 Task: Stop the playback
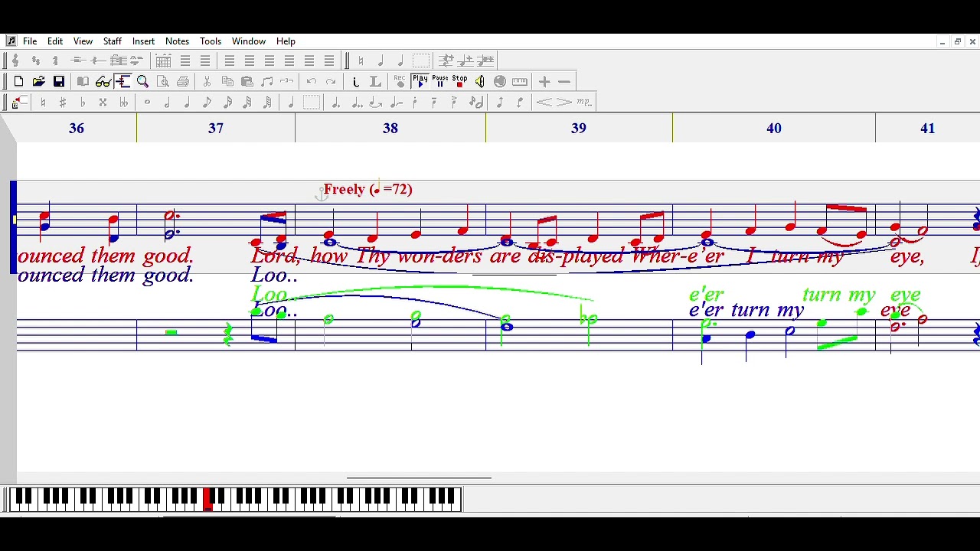point(459,81)
